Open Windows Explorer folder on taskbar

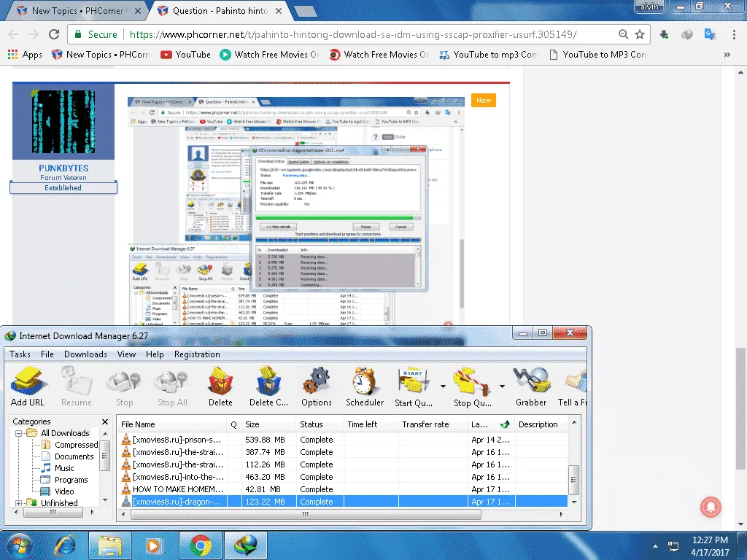(x=110, y=545)
